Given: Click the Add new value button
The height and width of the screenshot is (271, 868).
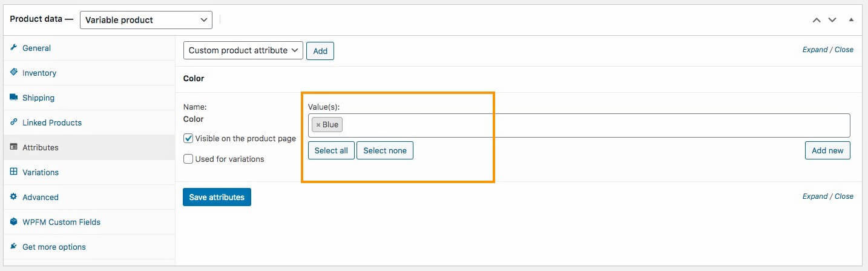Looking at the screenshot, I should click(827, 150).
